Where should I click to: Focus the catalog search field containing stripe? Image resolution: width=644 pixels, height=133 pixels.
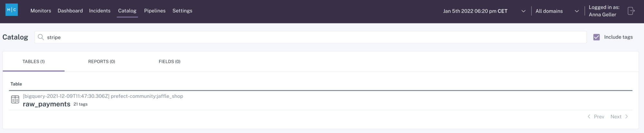(x=310, y=37)
